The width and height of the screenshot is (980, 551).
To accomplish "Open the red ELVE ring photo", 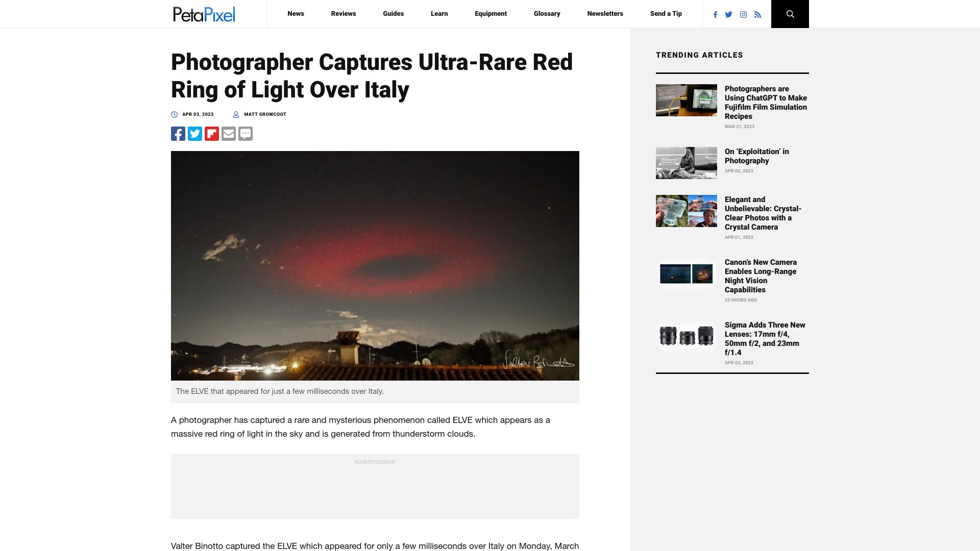I will pyautogui.click(x=375, y=265).
